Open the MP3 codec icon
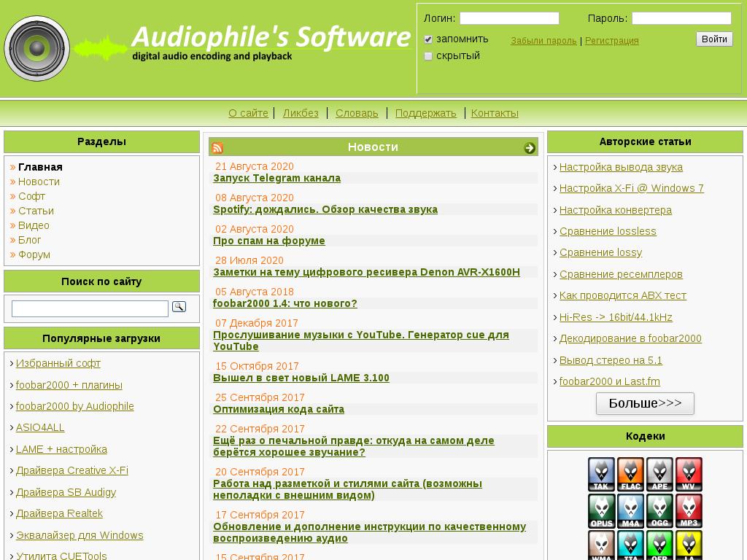The width and height of the screenshot is (747, 560). tap(689, 511)
